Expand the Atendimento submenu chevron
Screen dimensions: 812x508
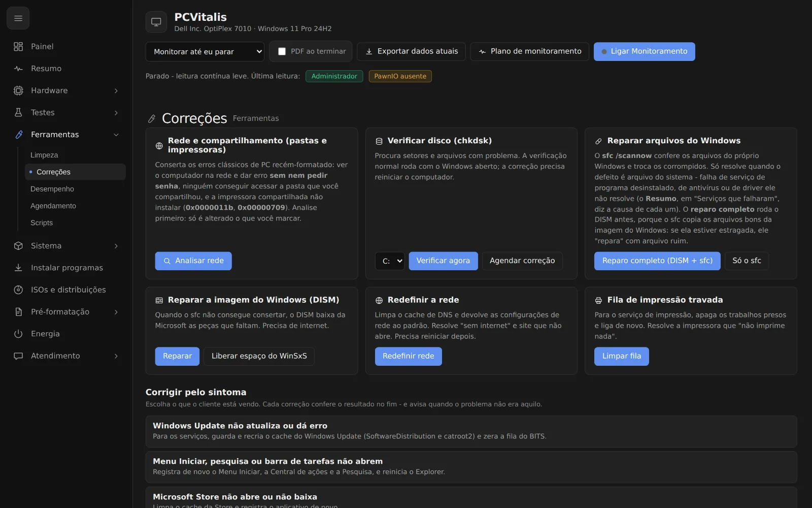coord(116,356)
